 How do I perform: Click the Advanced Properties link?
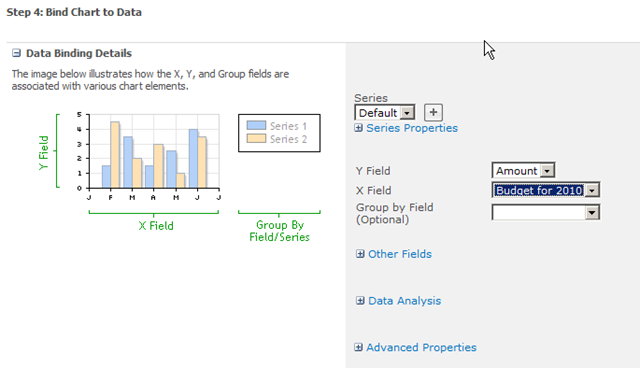tap(421, 347)
